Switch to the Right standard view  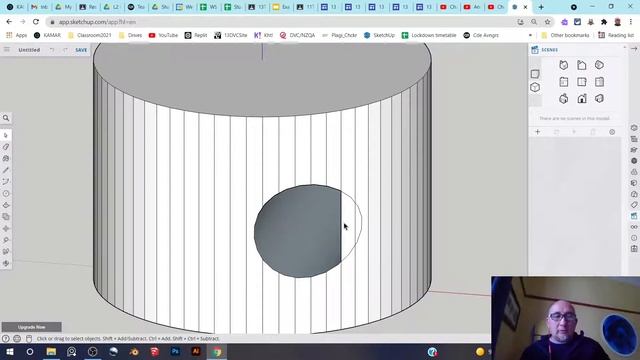[564, 82]
